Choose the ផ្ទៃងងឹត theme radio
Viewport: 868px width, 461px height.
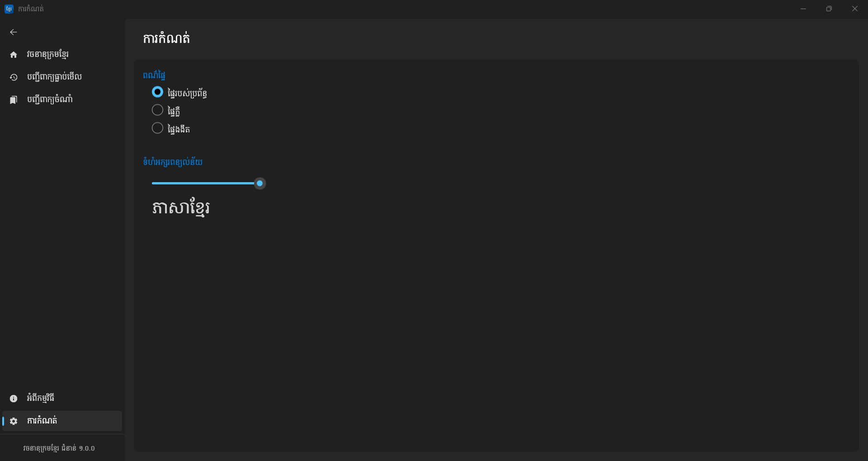click(157, 128)
